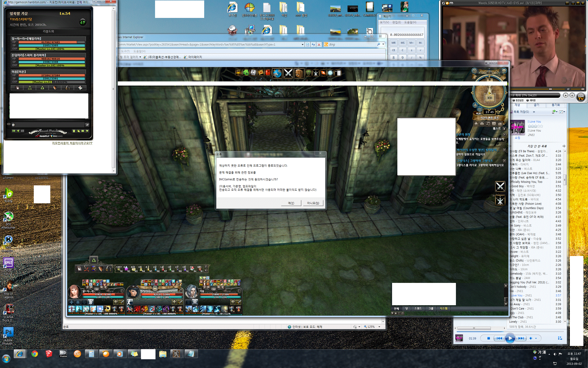Click the CE button in Calculator
588x368 pixels.
394,50
